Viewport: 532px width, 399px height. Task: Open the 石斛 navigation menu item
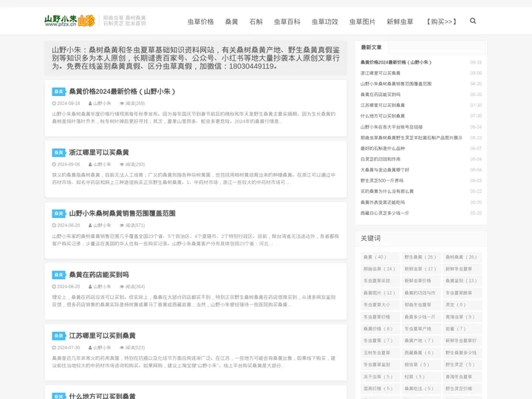pyautogui.click(x=256, y=21)
